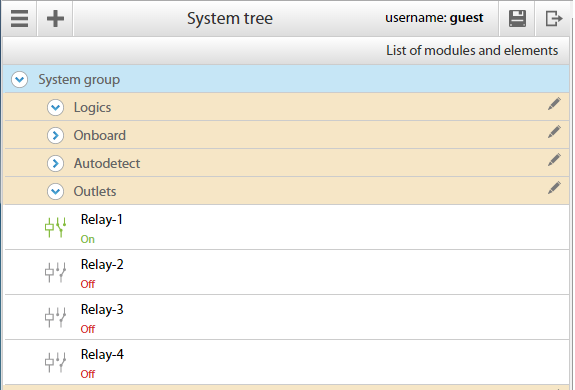
Task: Toggle the Relay-3 switch icon
Action: [55, 317]
